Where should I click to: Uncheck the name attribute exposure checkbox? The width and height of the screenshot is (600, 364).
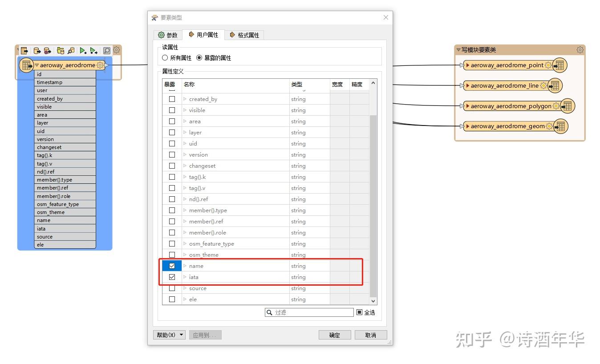172,266
